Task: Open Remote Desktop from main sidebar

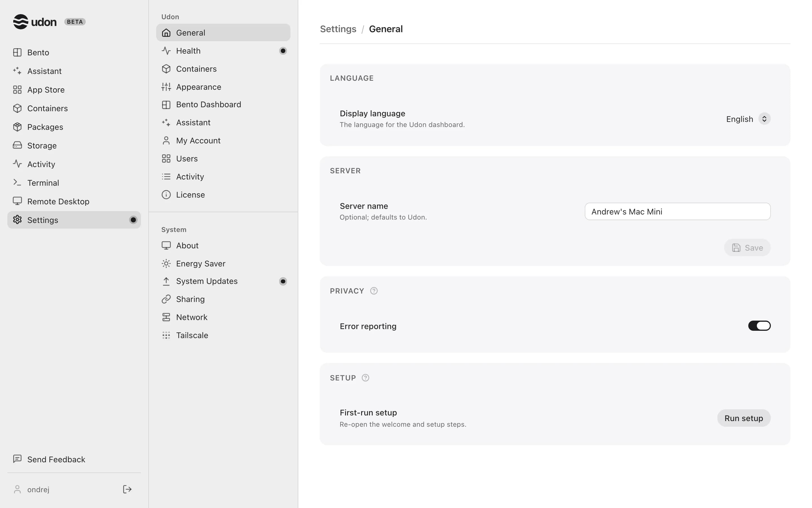Action: click(x=74, y=201)
